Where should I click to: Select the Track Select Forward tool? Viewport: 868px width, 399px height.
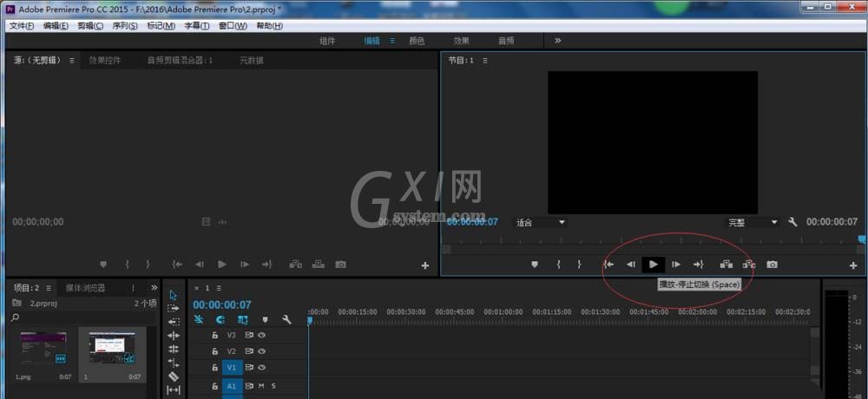point(174,308)
